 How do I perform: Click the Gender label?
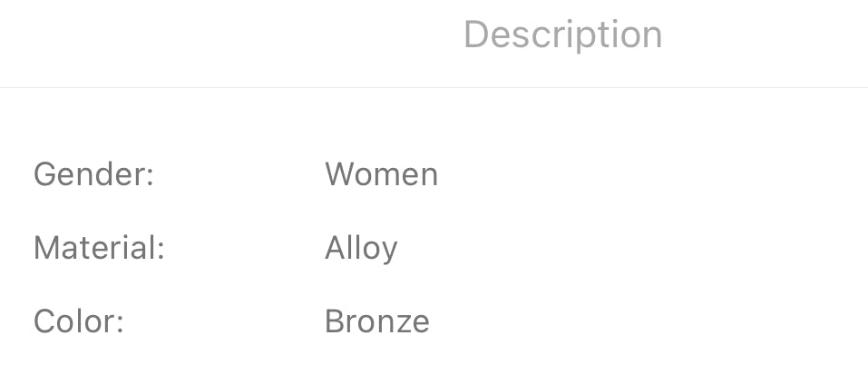[x=93, y=174]
